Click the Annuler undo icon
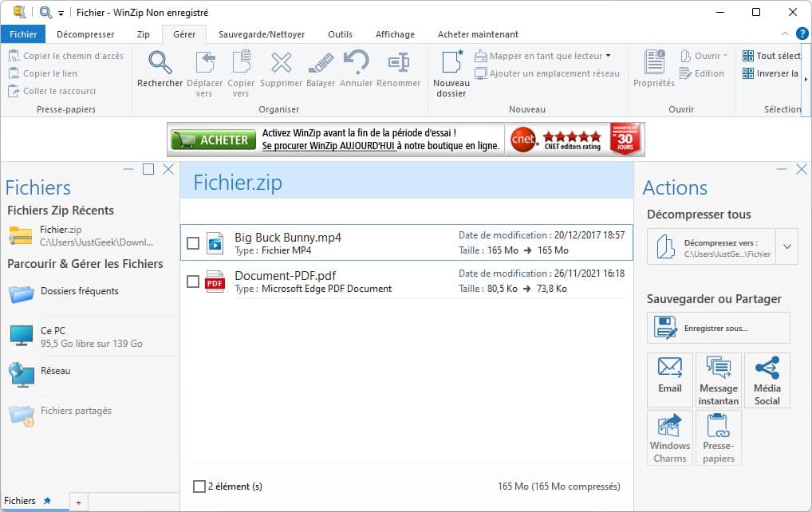Screen dimensions: 812x512 pos(357,61)
